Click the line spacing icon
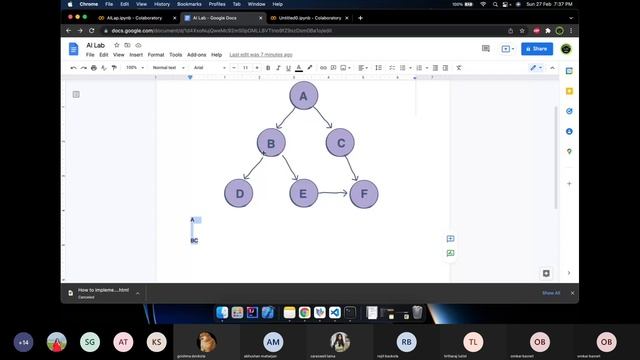The height and width of the screenshot is (360, 640). [379, 68]
